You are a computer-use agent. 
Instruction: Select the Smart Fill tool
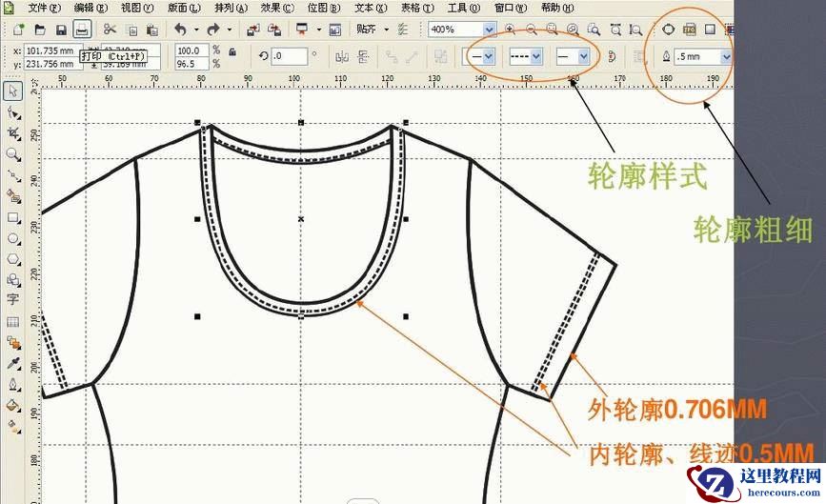point(13,196)
